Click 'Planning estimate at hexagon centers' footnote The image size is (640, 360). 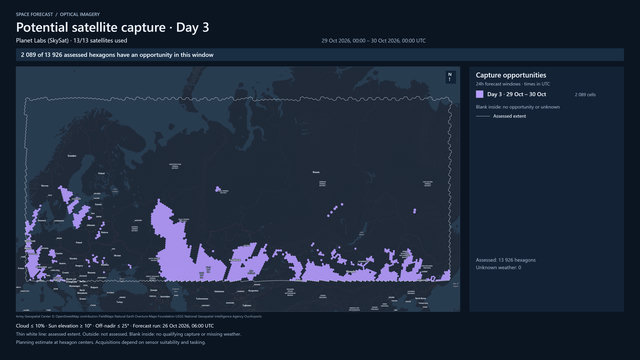[x=111, y=342]
